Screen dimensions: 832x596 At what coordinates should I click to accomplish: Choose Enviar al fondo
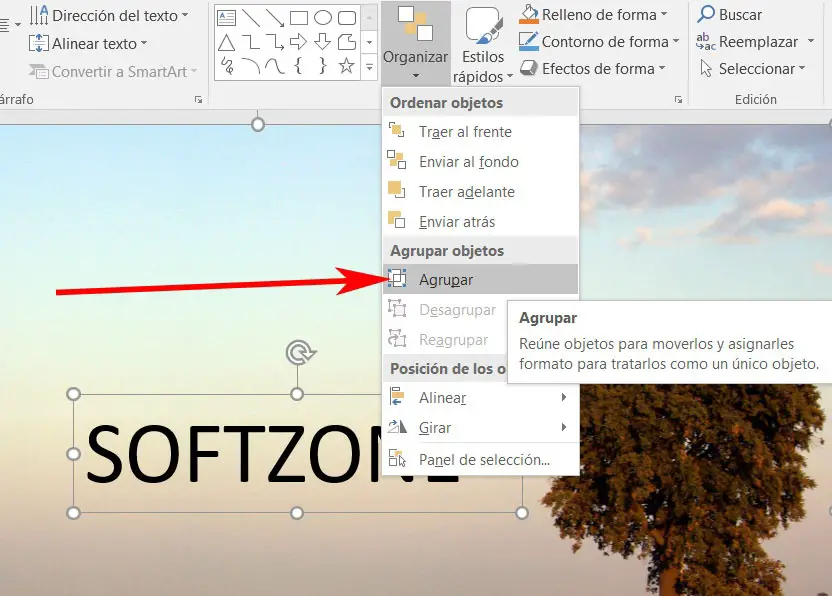[x=480, y=162]
